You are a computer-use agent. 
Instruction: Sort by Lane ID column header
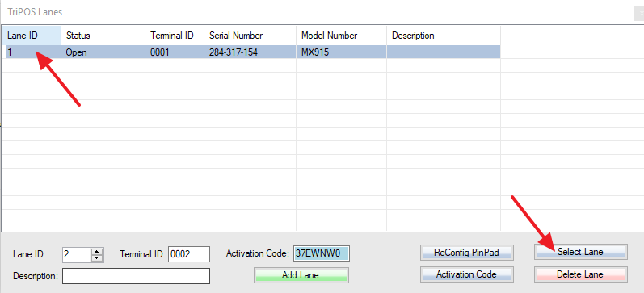[x=32, y=36]
